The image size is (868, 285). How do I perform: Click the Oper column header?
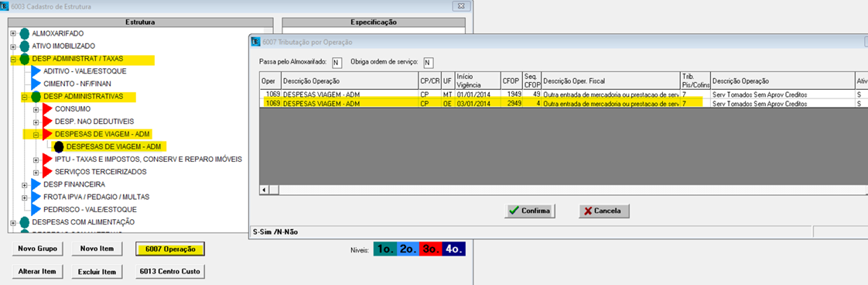click(271, 81)
